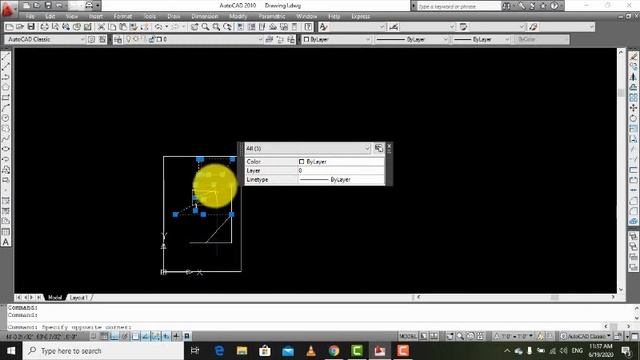Screen dimensions: 640x360
Task: Toggle Ortho Mode in status bar
Action: [114, 336]
